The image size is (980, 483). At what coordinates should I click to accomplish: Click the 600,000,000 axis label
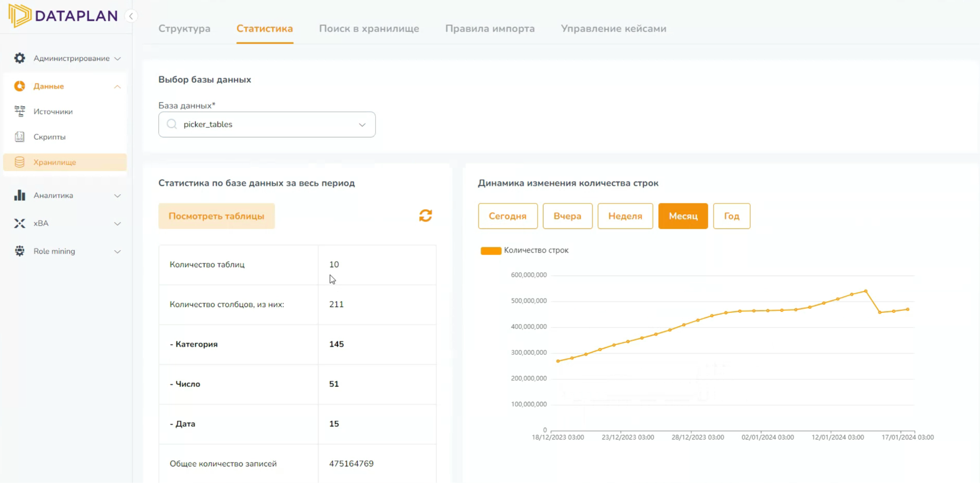click(529, 275)
